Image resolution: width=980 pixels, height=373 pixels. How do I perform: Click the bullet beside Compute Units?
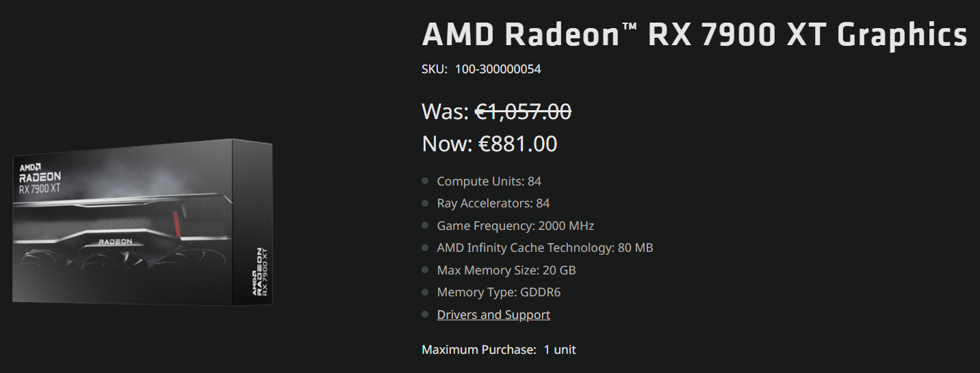click(425, 181)
